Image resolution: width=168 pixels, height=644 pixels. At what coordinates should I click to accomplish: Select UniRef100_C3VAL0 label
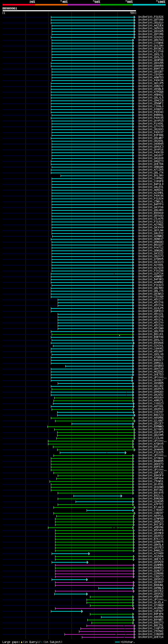click(x=151, y=106)
